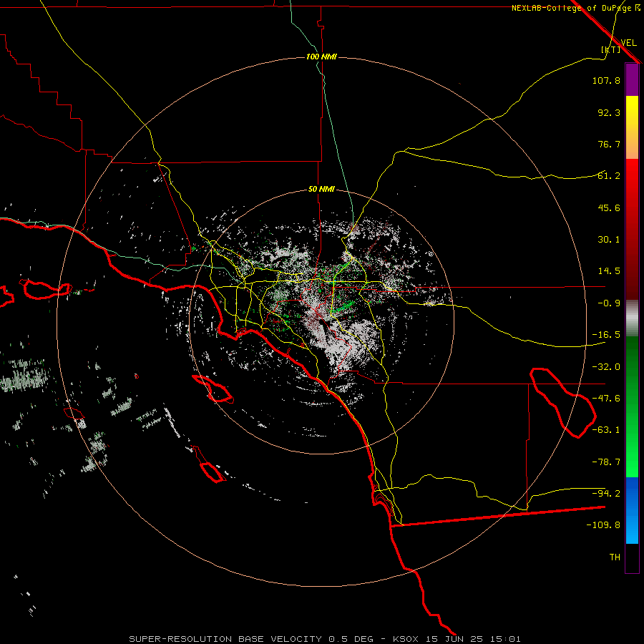Click the purple segment of velocity color bar

(632, 79)
